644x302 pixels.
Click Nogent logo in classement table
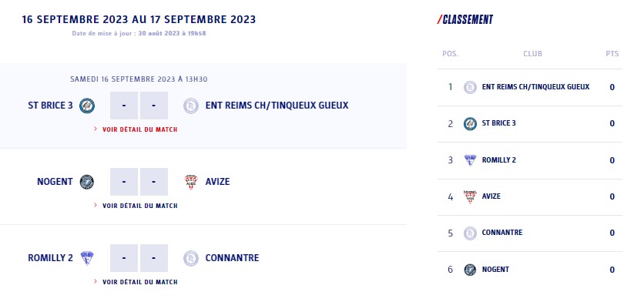(x=470, y=270)
